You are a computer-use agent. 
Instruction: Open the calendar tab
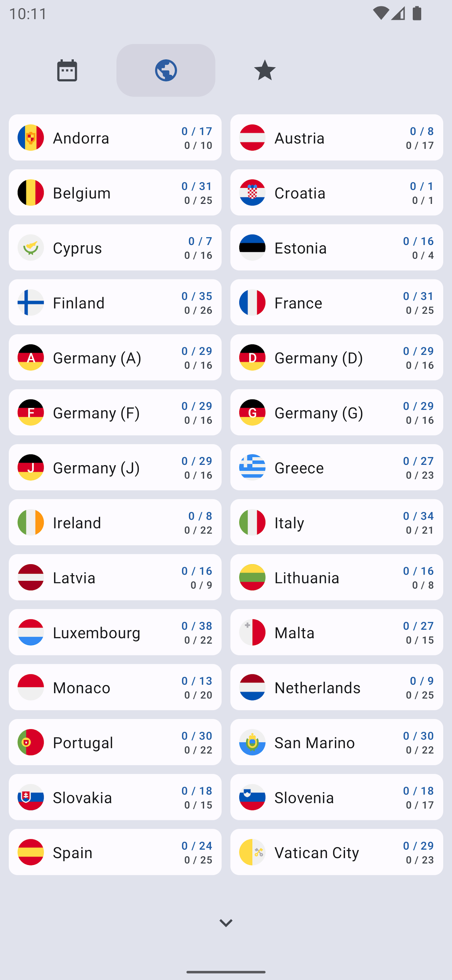pyautogui.click(x=67, y=70)
